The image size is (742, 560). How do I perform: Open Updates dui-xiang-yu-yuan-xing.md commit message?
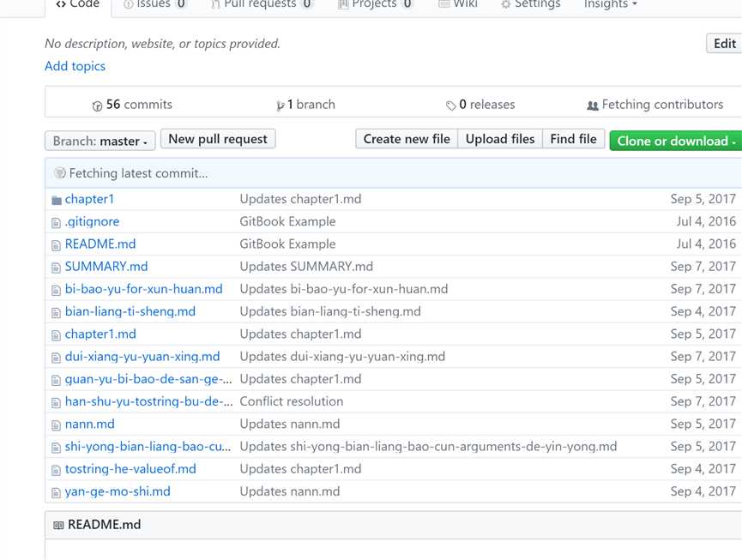click(342, 357)
